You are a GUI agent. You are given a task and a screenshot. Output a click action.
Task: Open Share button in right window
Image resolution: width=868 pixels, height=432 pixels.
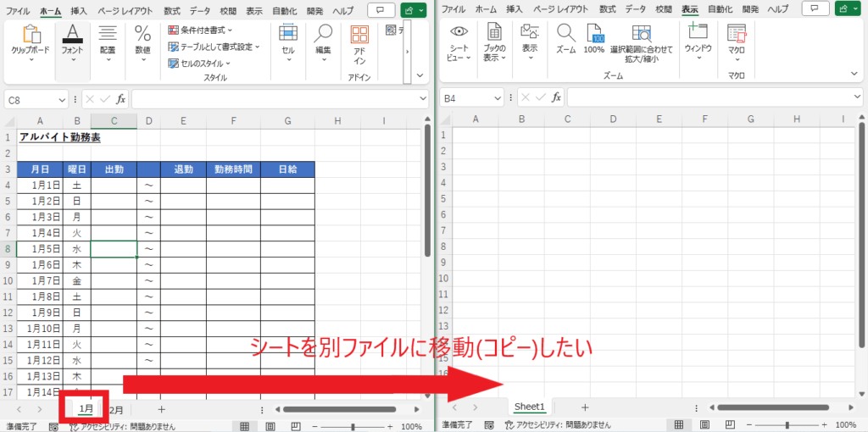click(849, 8)
